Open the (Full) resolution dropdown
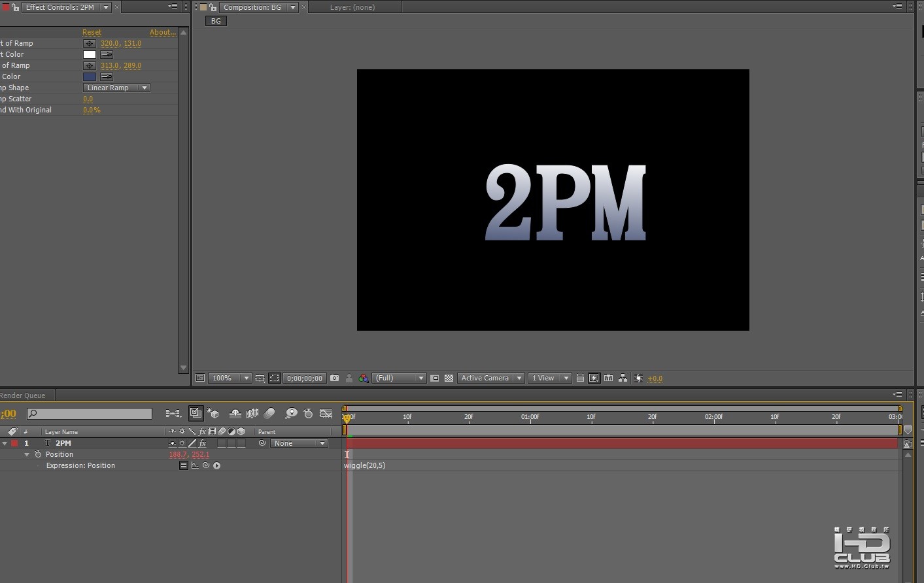The height and width of the screenshot is (583, 924). [x=400, y=378]
